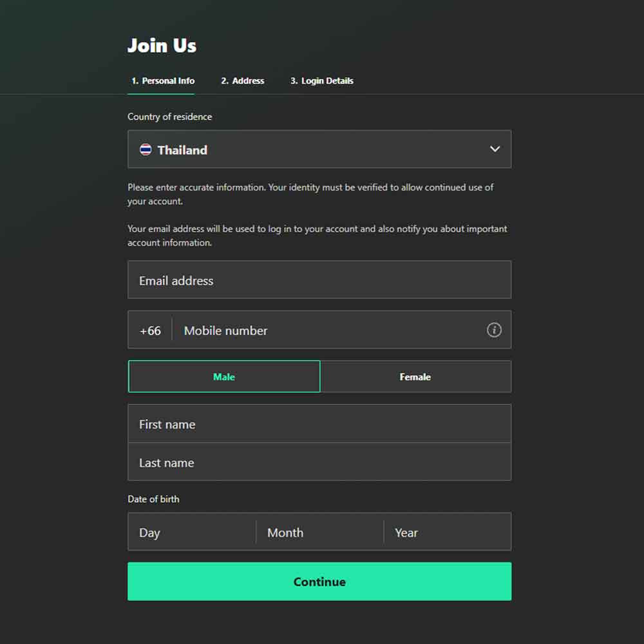The width and height of the screenshot is (644, 644).
Task: Select the Day field for date of birth
Action: (x=192, y=533)
